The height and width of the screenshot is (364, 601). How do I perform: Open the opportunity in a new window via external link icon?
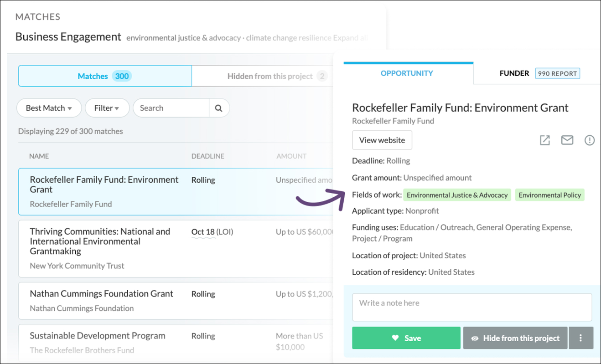click(544, 140)
